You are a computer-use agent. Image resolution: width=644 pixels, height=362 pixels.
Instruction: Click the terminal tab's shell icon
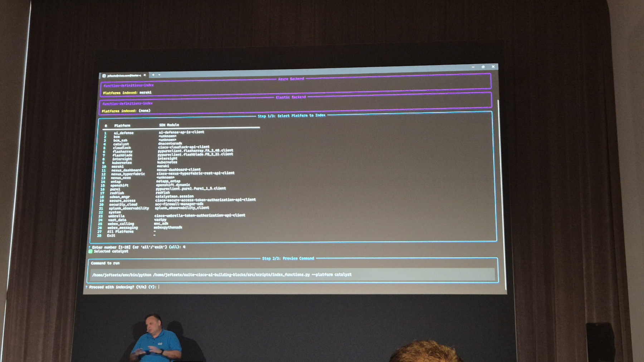point(104,76)
